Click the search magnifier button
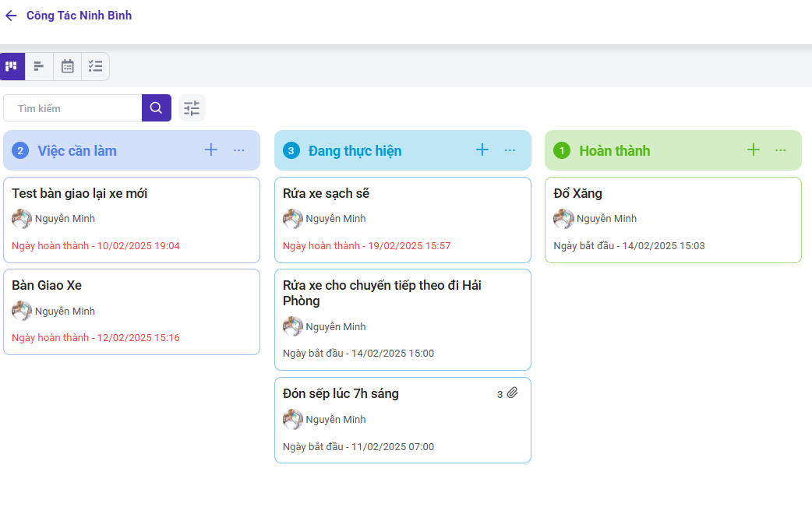 click(156, 108)
